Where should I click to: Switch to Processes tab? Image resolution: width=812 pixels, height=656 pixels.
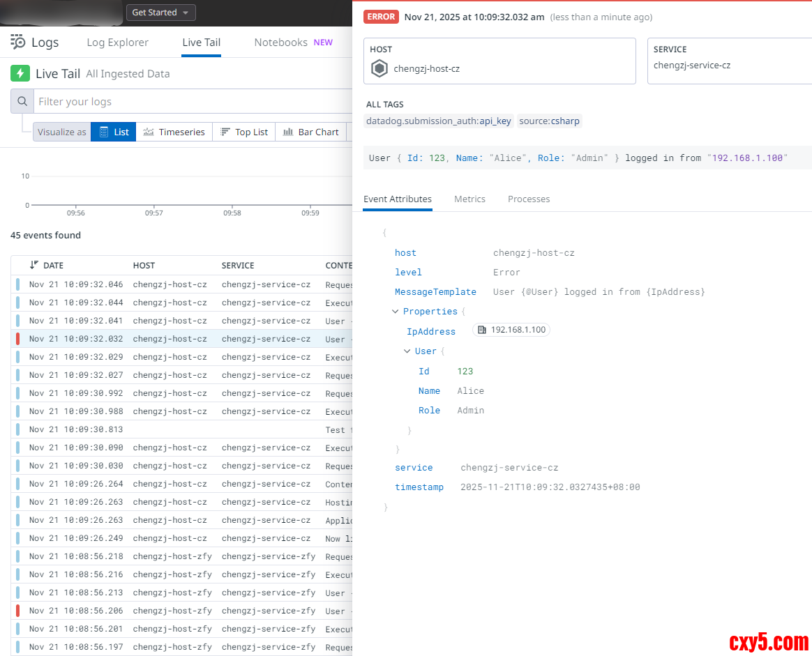[x=529, y=199]
